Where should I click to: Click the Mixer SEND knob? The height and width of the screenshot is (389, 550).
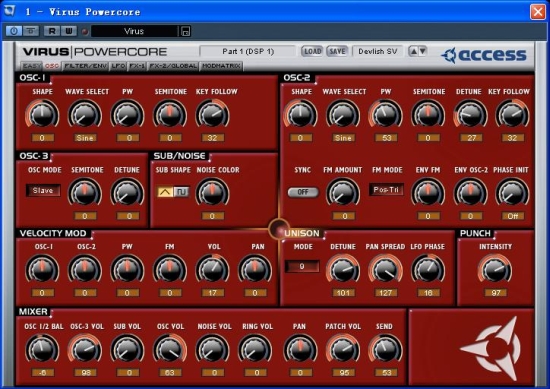385,349
